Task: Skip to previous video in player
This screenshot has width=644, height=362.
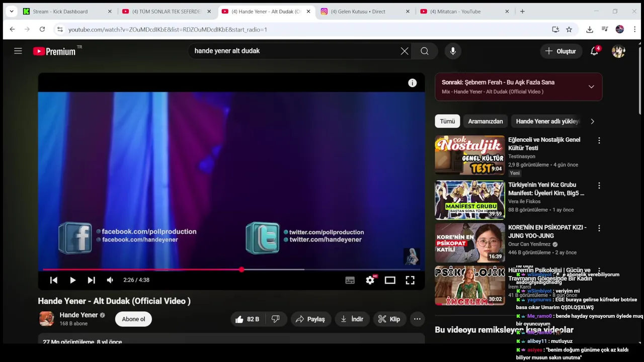Action: 54,280
